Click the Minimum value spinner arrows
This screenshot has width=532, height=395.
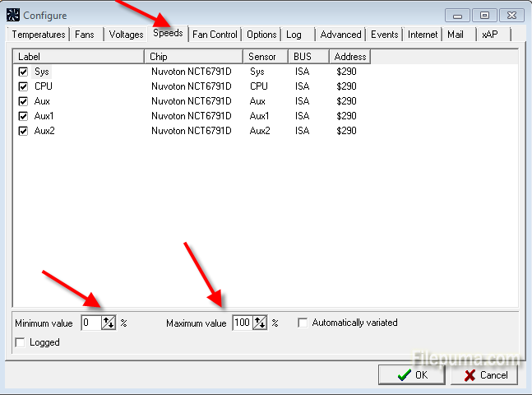[x=109, y=323]
